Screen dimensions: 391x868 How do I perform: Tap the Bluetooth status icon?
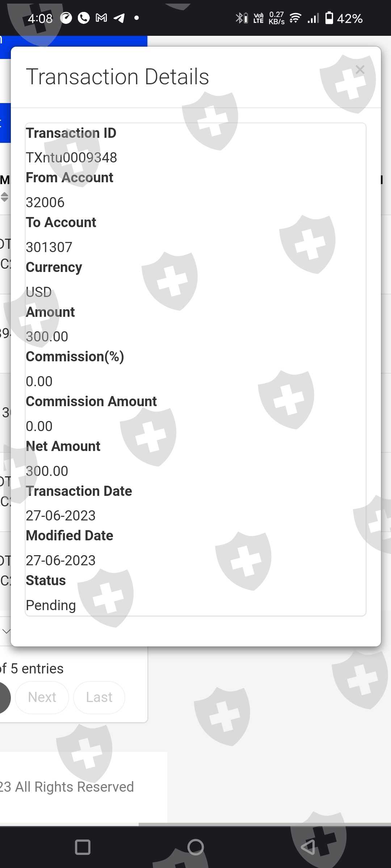241,18
